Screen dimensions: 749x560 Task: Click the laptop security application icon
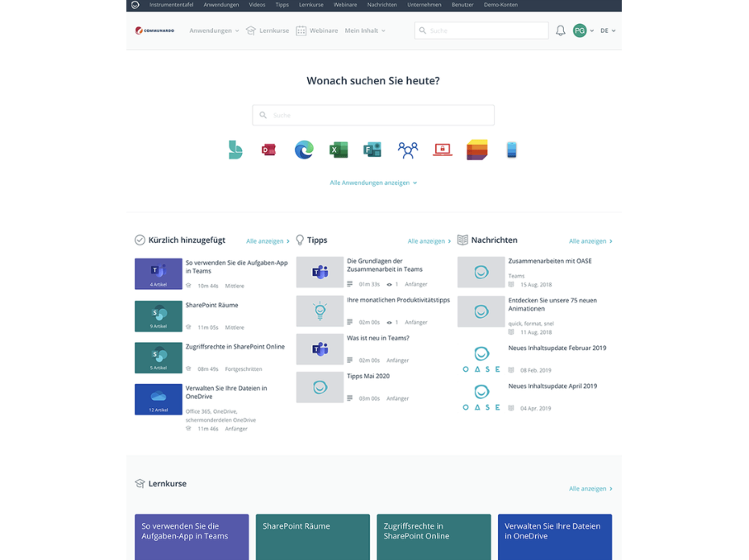[x=442, y=149]
